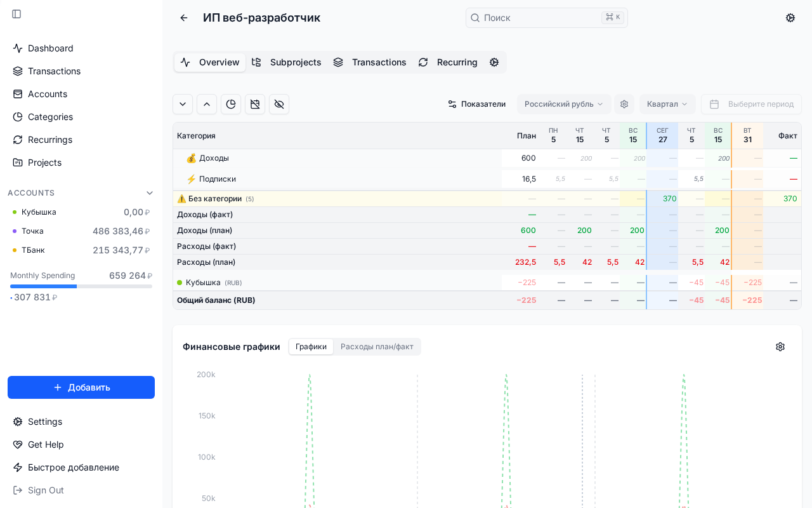Open the pie chart view icon

pos(231,104)
